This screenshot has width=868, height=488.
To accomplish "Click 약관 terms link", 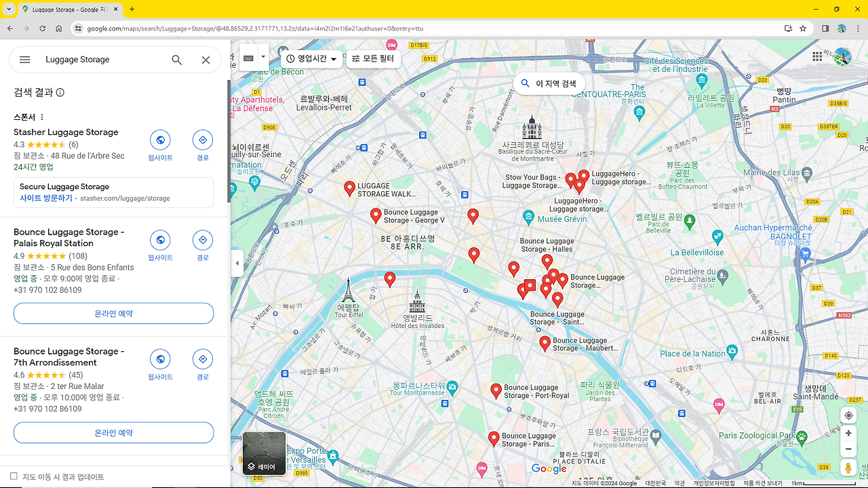I will tap(679, 483).
